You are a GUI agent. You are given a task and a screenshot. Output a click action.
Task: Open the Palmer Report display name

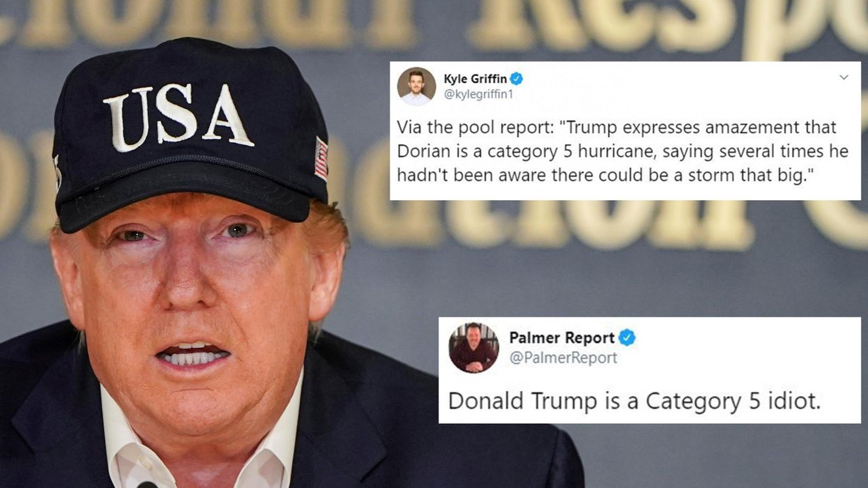[562, 338]
